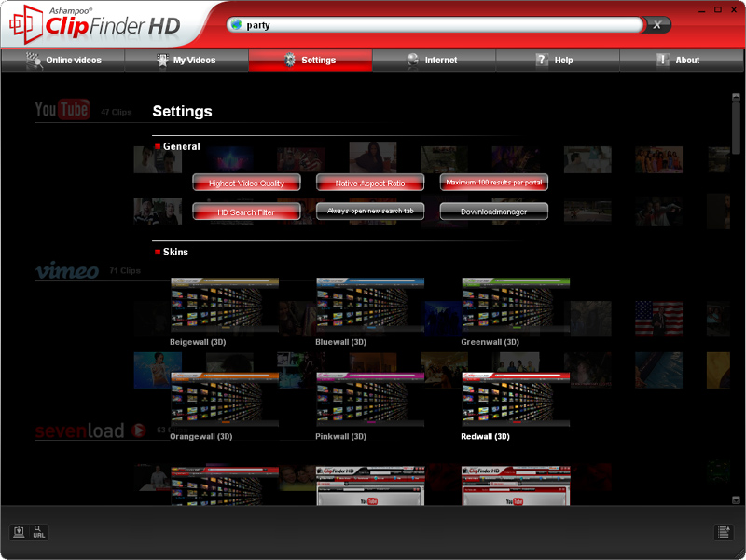
Task: Open the Downloadmanager settings
Action: (x=493, y=211)
